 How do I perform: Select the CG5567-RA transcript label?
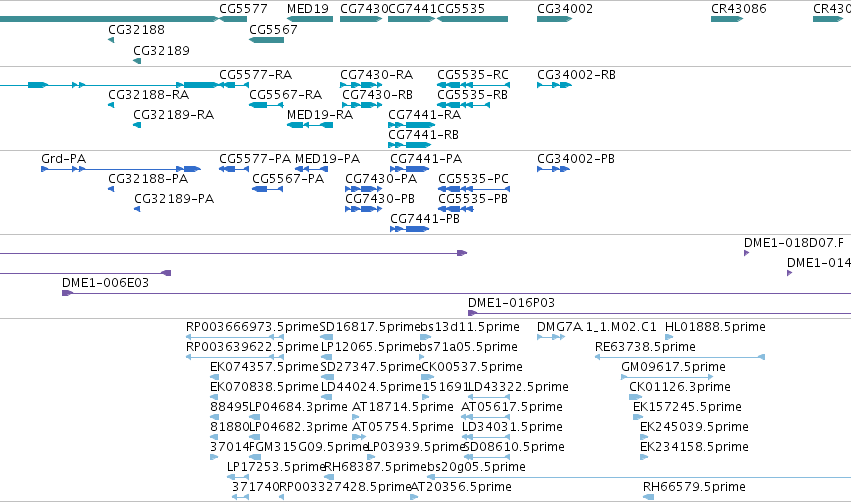285,95
